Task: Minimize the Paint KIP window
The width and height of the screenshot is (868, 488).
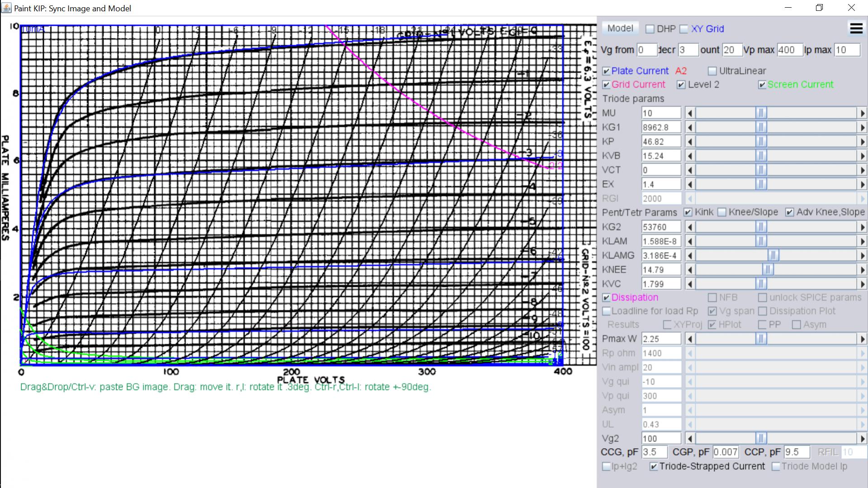Action: 788,8
